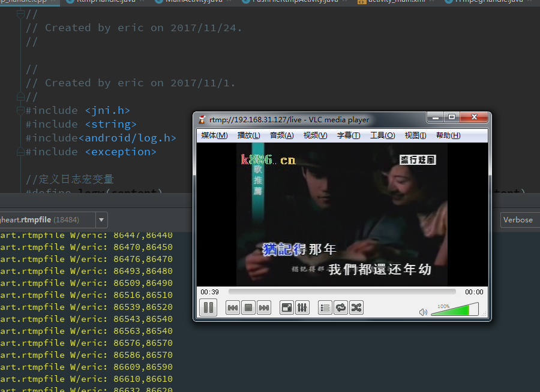Click fold end marker beside #include <exception>

click(20, 152)
